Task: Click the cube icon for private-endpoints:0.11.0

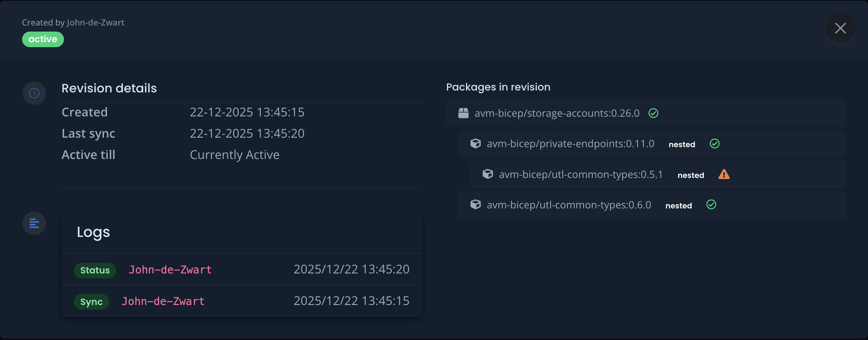Action: point(475,144)
